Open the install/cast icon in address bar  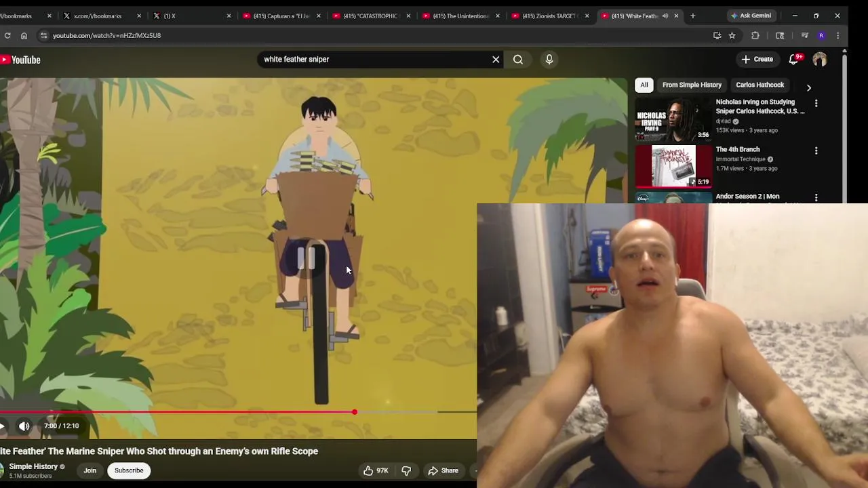[717, 35]
